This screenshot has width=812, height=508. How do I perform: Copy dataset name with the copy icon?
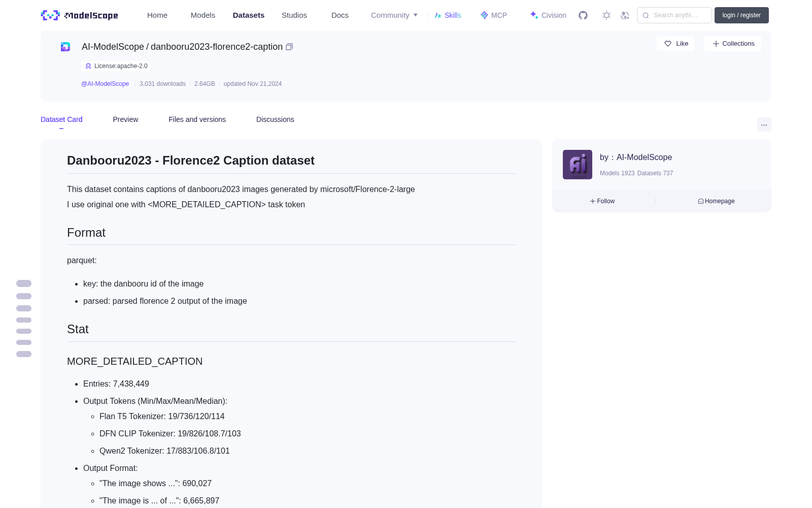[x=289, y=47]
